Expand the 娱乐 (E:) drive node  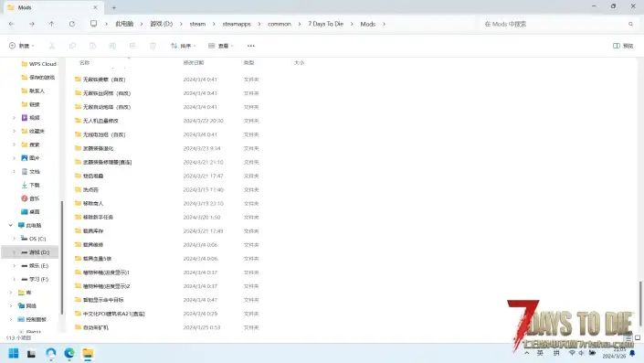(14, 265)
